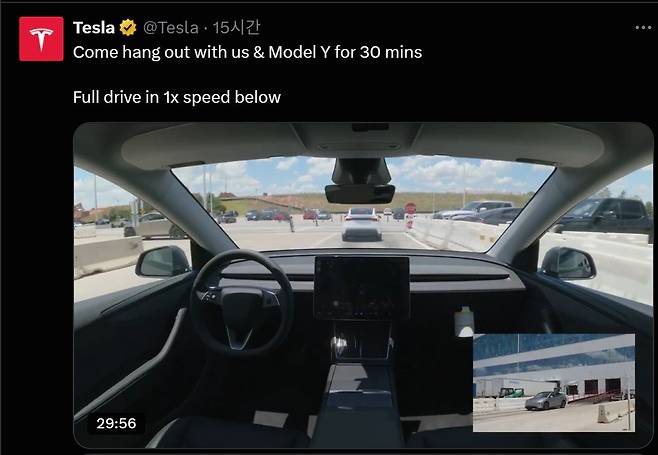The width and height of the screenshot is (658, 455).
Task: Visit the @Tesla handle link
Action: point(171,28)
